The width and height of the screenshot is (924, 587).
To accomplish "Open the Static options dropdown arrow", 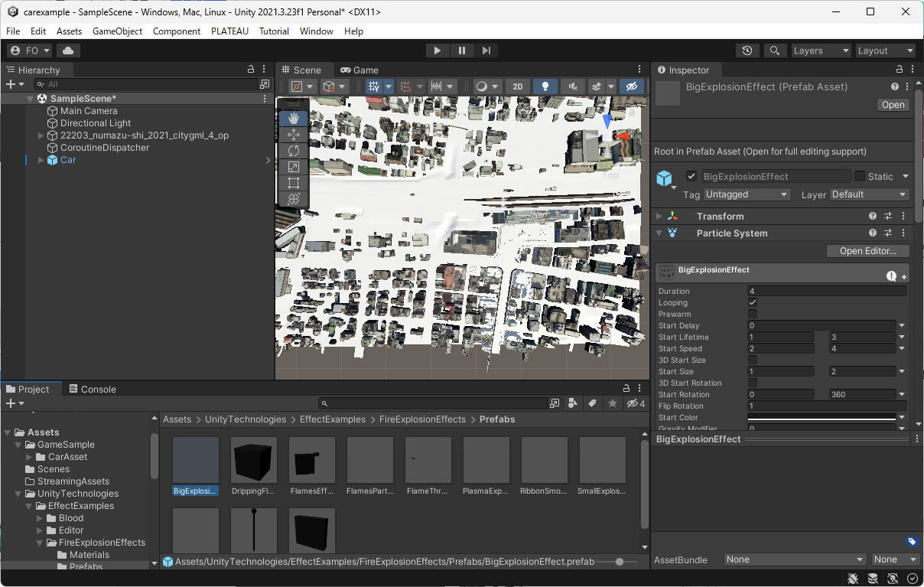I will (x=906, y=177).
